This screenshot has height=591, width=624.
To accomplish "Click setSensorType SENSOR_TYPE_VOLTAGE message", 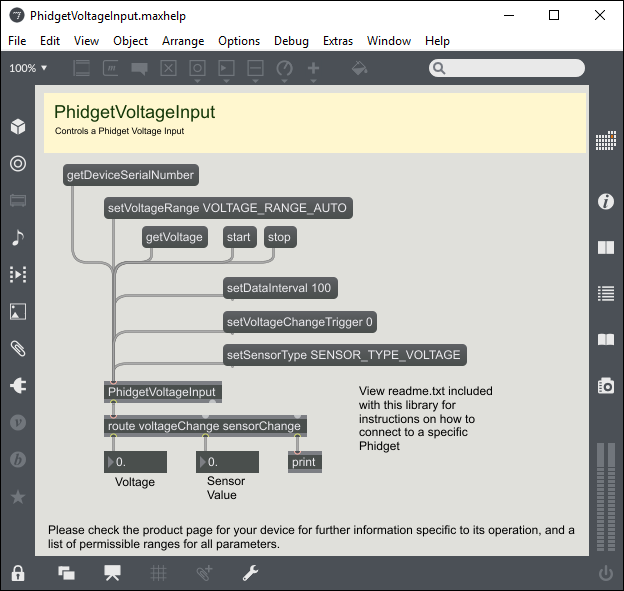I will point(345,355).
